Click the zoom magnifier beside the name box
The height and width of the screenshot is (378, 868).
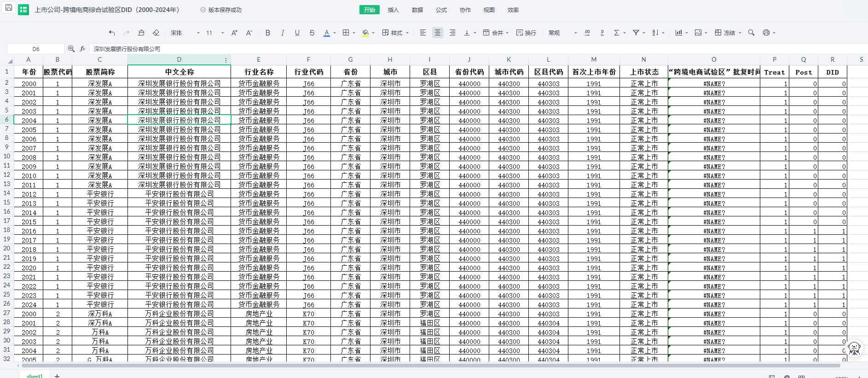[x=71, y=49]
